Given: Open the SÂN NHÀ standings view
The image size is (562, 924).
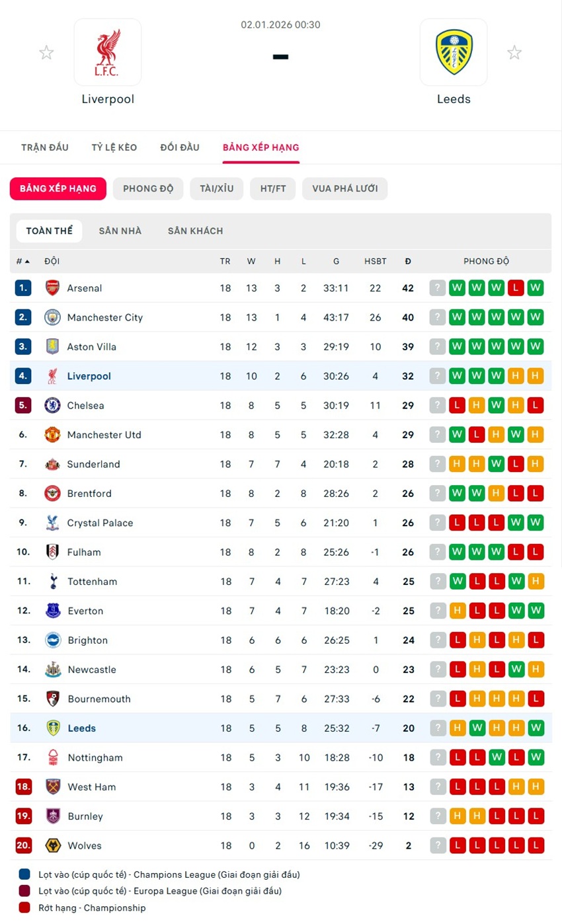Looking at the screenshot, I should (120, 231).
